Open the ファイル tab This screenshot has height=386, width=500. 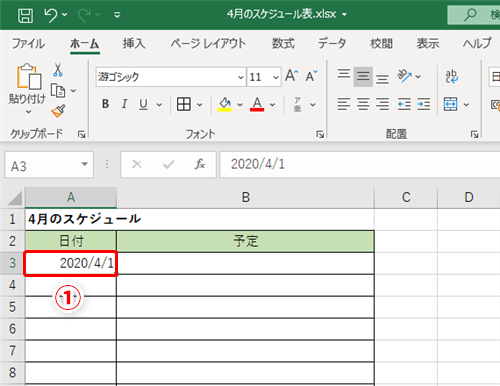[28, 44]
